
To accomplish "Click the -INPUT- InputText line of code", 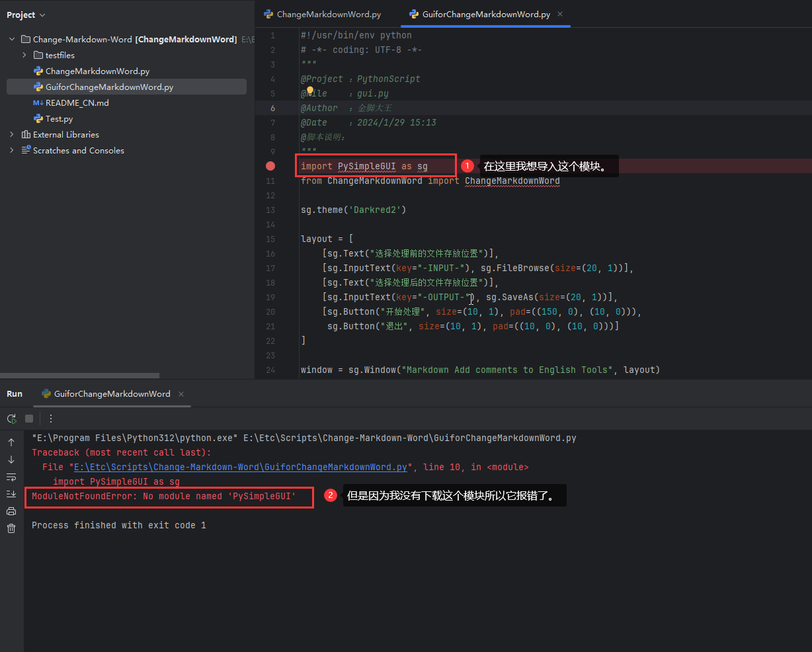I will click(x=478, y=268).
